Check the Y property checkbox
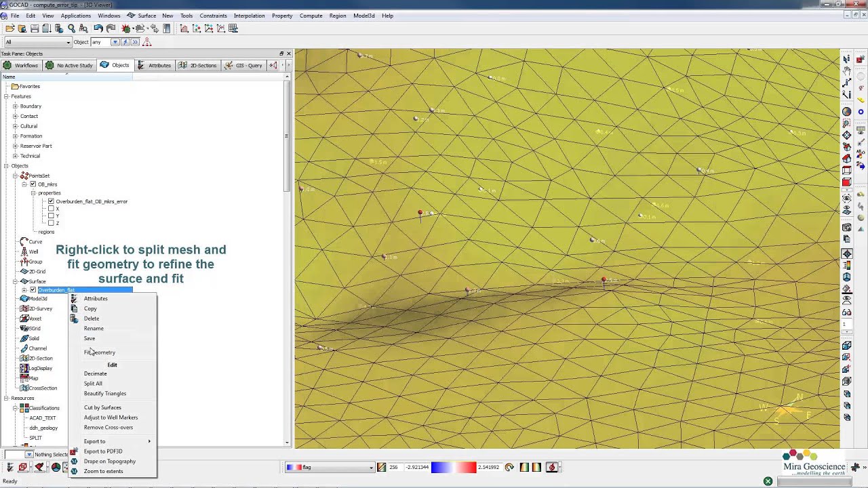 51,216
